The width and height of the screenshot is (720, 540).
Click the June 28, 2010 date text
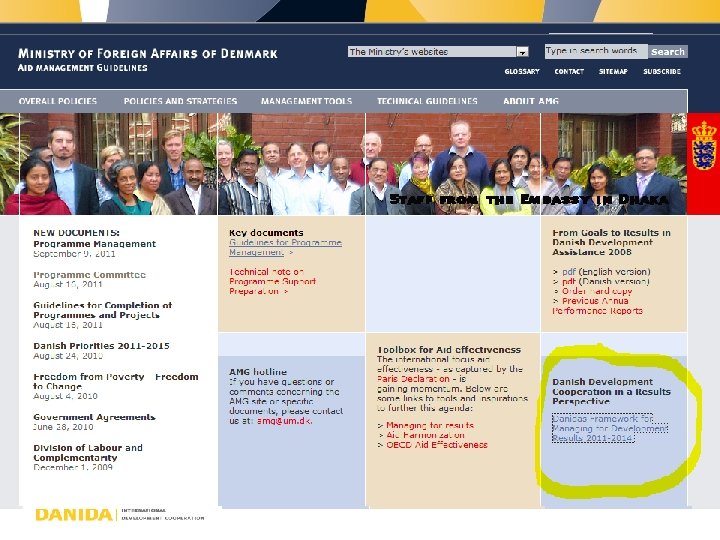click(63, 427)
